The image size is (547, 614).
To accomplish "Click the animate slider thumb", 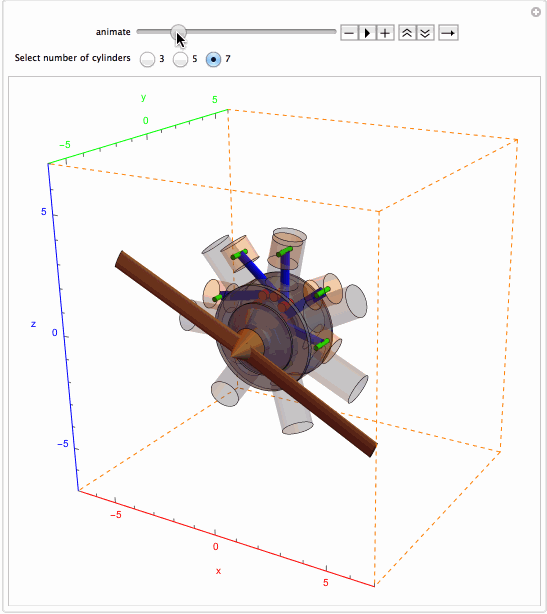I will point(179,32).
